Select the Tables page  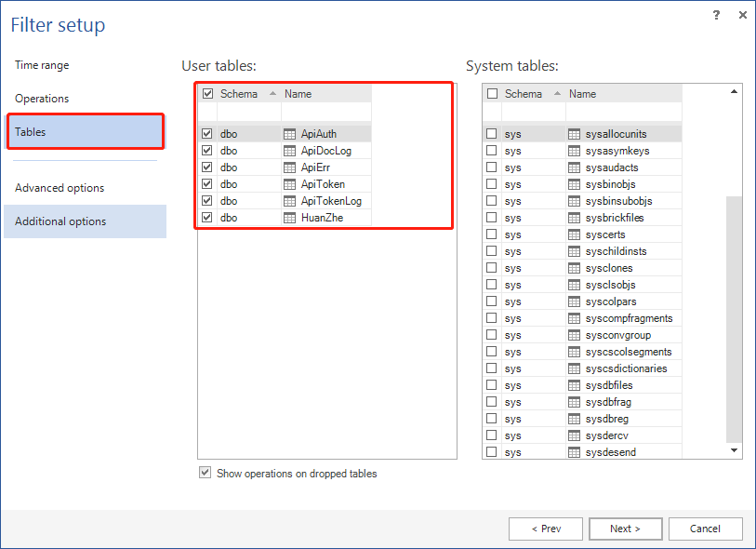[85, 132]
